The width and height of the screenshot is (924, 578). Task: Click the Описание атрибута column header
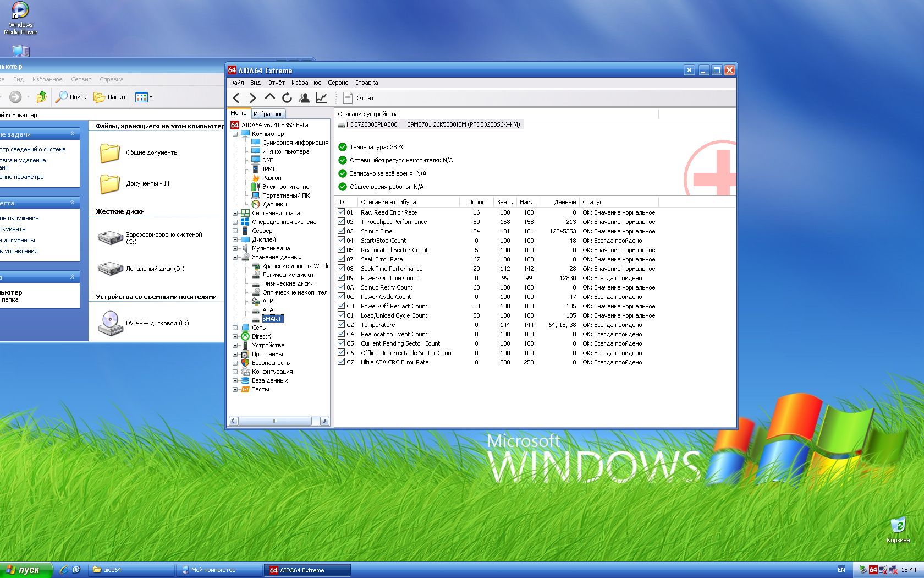(x=408, y=202)
